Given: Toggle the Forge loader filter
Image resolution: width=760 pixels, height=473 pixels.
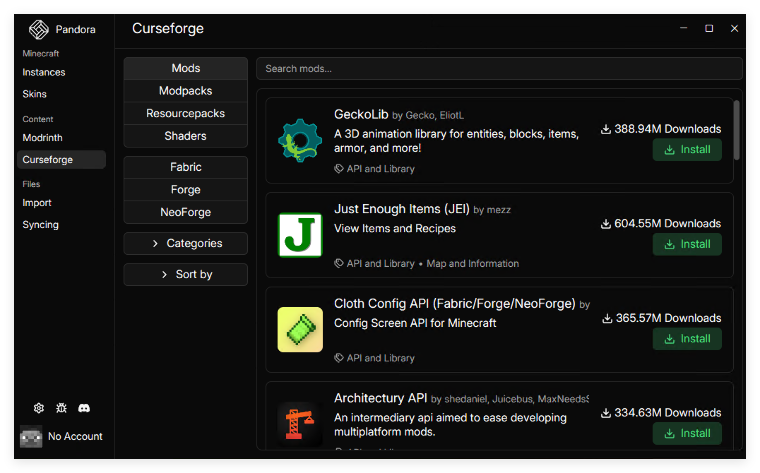Looking at the screenshot, I should coord(186,190).
